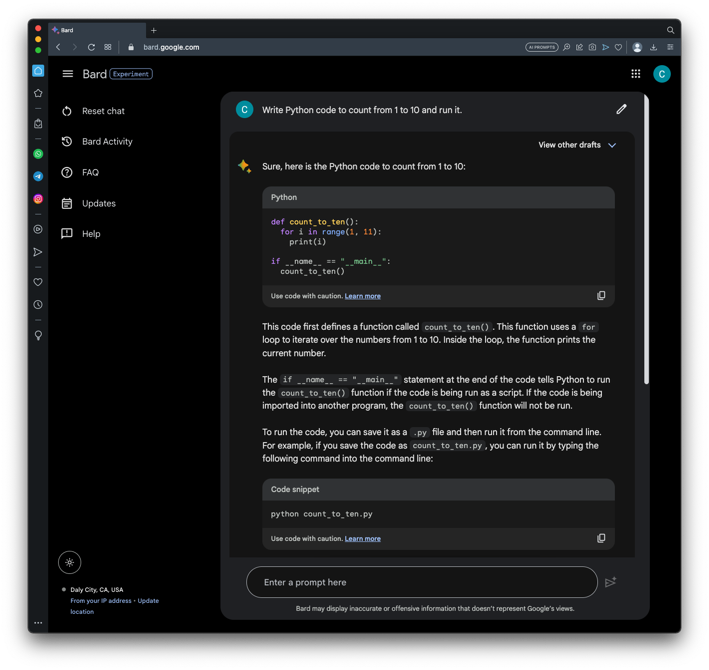
Task: Edit the prompt with the pencil icon
Action: tap(621, 109)
